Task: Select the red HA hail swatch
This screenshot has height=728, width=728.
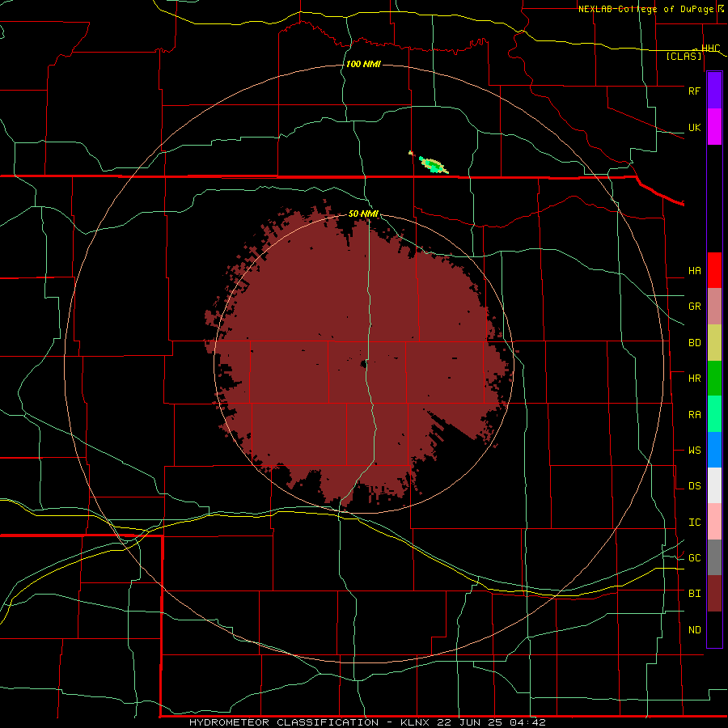Action: (714, 270)
